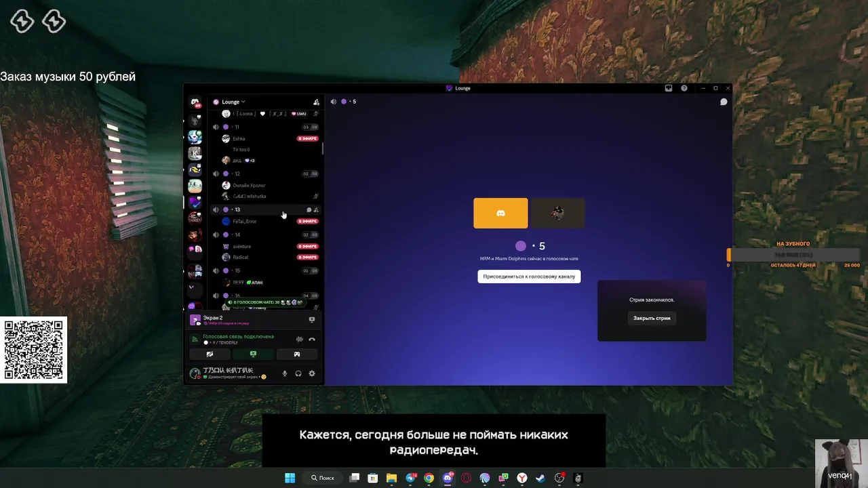The image size is (868, 488).
Task: Open server with letter K icon
Action: pos(195,153)
